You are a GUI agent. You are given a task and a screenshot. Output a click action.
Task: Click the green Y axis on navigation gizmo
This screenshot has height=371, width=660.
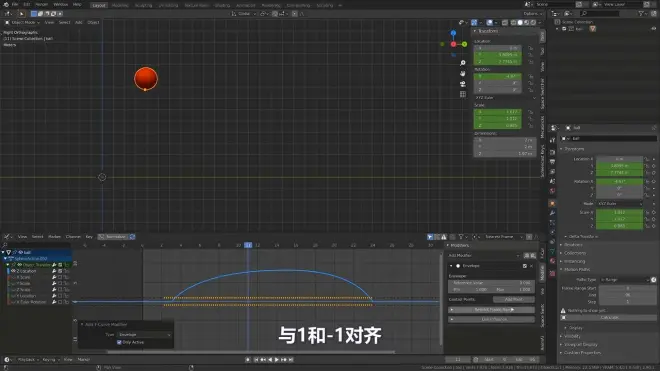click(464, 44)
